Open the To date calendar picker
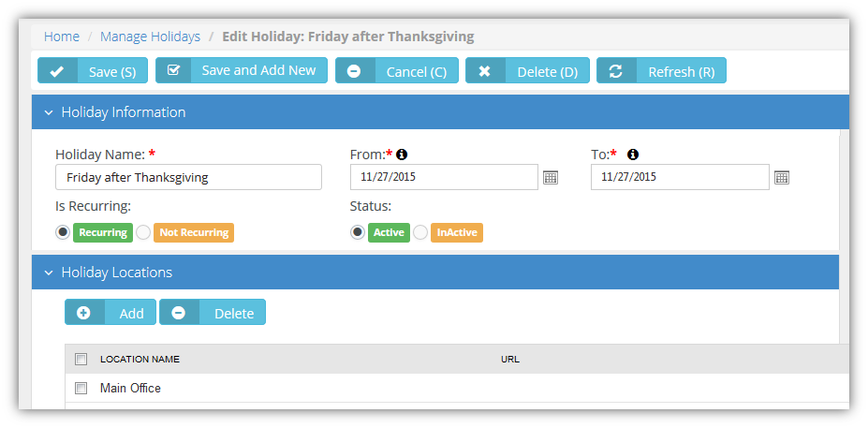868x428 pixels. pyautogui.click(x=782, y=178)
